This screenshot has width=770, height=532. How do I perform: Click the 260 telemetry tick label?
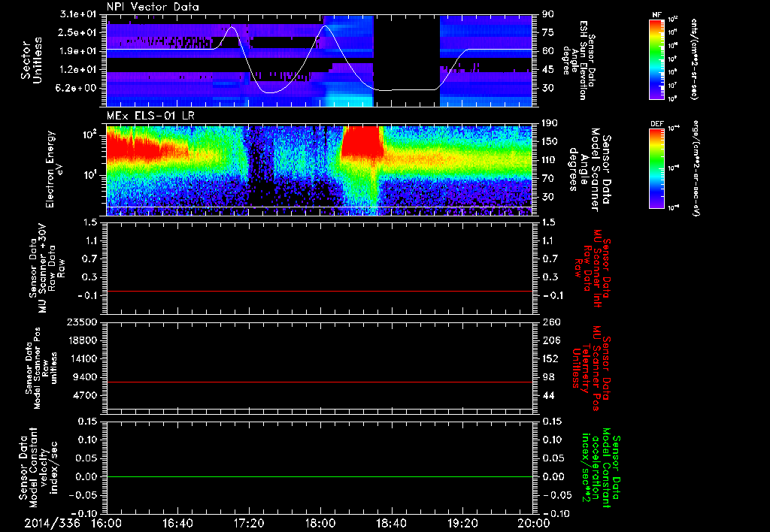pyautogui.click(x=550, y=322)
